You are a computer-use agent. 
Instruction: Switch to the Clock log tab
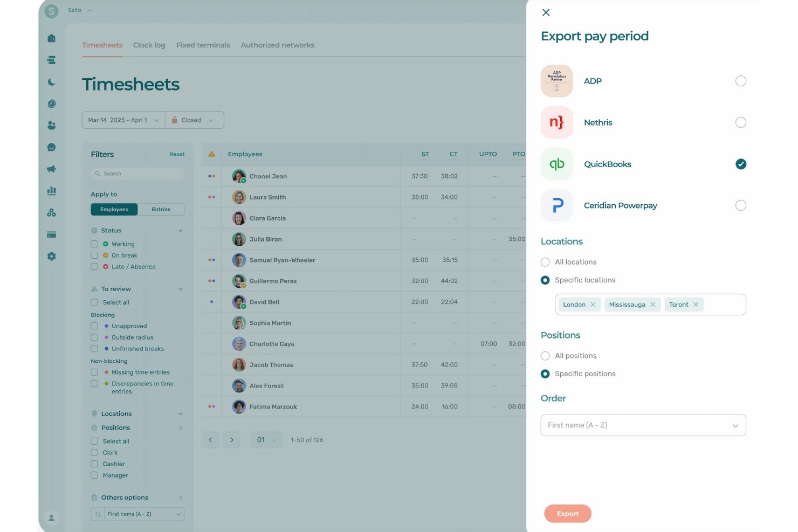tap(149, 45)
